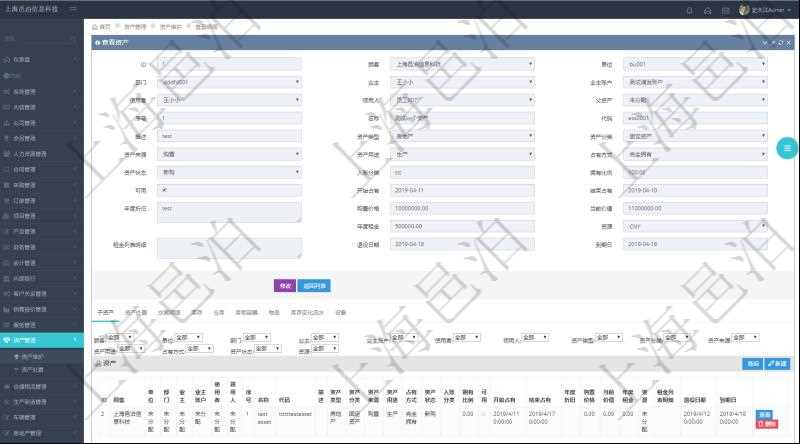Select the 子资产 tab

[x=105, y=312]
